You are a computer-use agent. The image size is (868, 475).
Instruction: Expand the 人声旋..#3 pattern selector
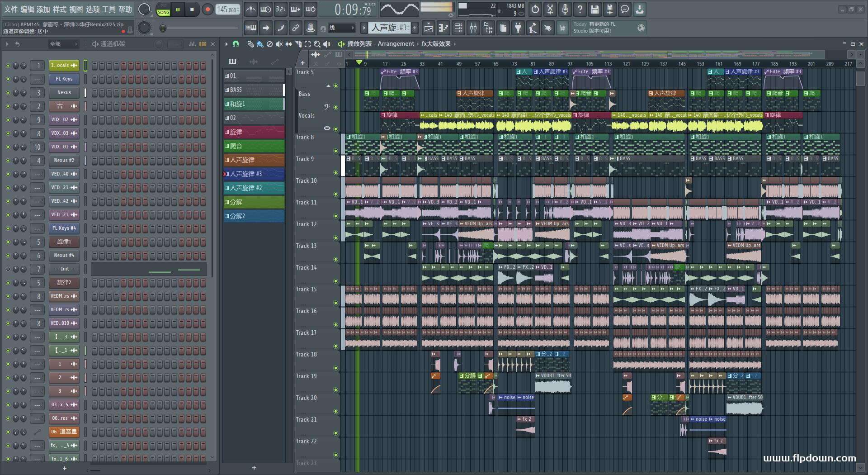click(x=389, y=28)
